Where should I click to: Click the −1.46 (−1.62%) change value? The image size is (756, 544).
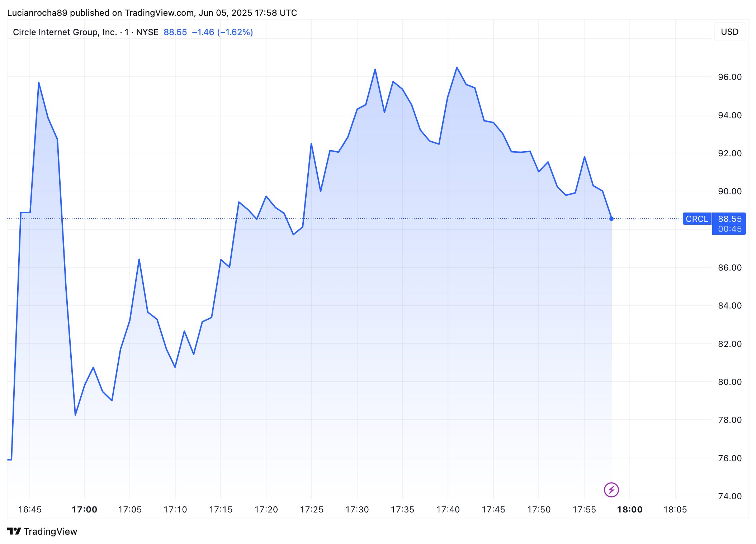222,32
